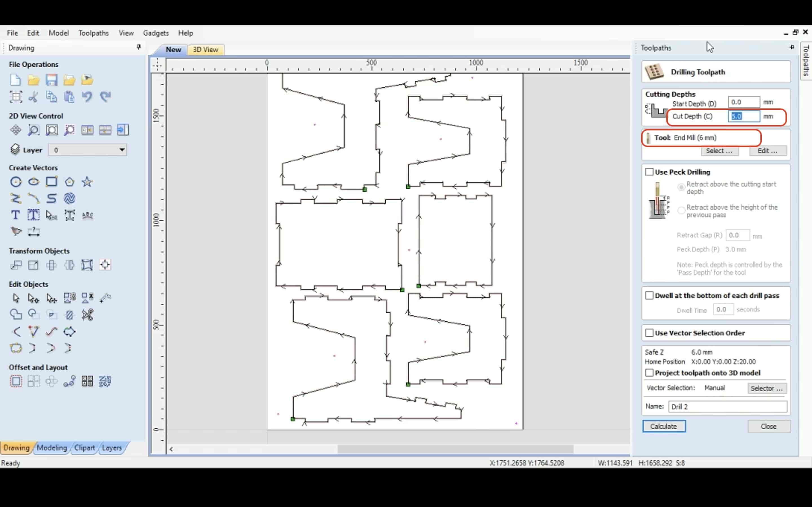Select the Offset and Layout grid tool
Screen dimensions: 812x507
(x=33, y=381)
